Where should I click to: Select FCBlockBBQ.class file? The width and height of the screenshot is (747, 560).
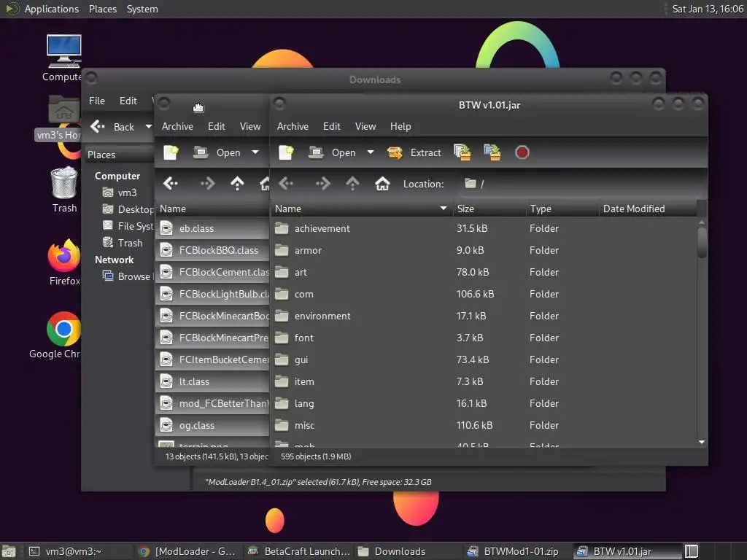point(212,251)
